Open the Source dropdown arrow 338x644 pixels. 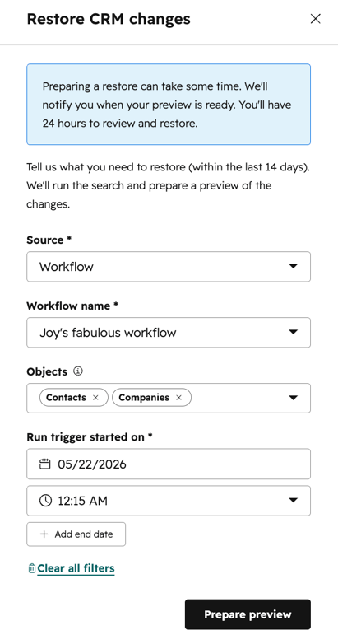pos(293,267)
